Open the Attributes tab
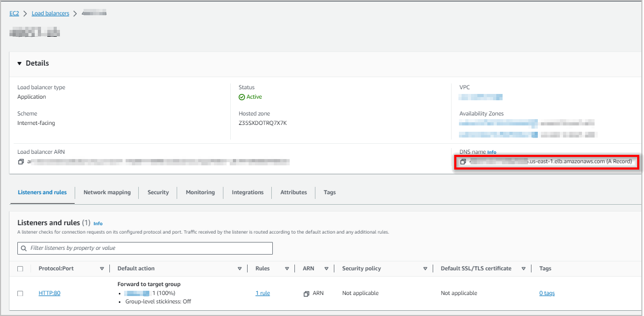644x316 pixels. (293, 193)
